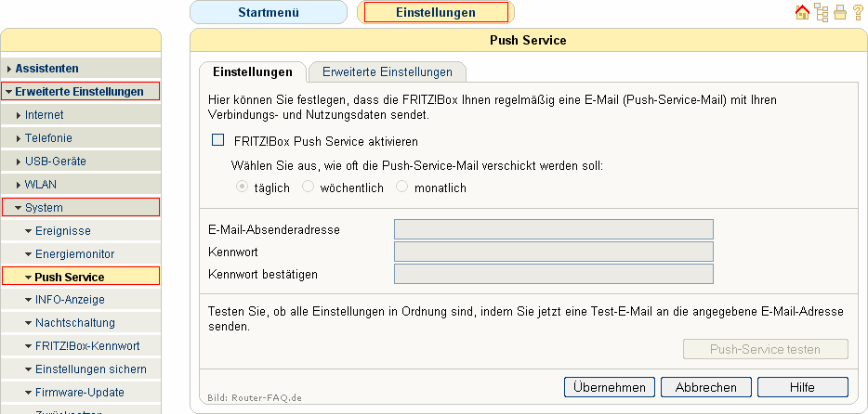Switch to the Einstellungen top tab

436,13
